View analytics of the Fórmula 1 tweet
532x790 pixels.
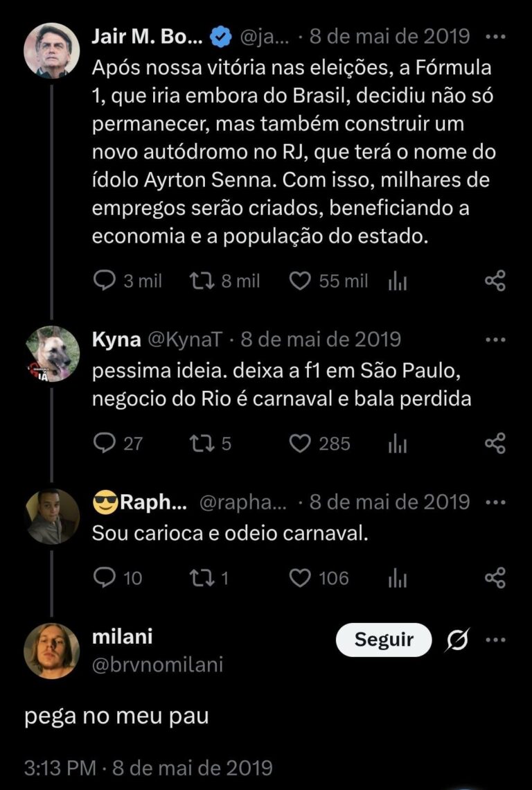[x=396, y=281]
